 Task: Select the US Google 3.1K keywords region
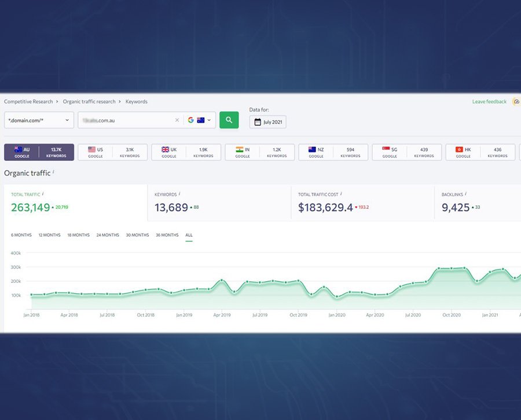112,152
